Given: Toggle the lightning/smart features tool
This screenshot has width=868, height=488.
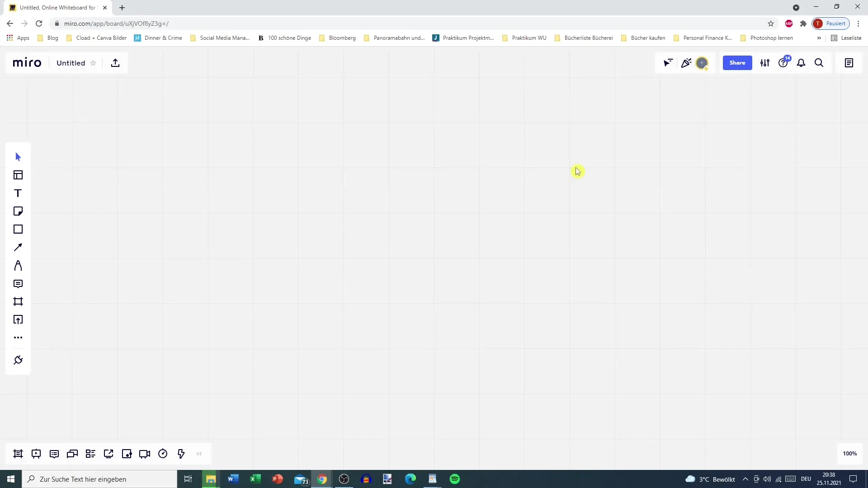Looking at the screenshot, I should [181, 454].
